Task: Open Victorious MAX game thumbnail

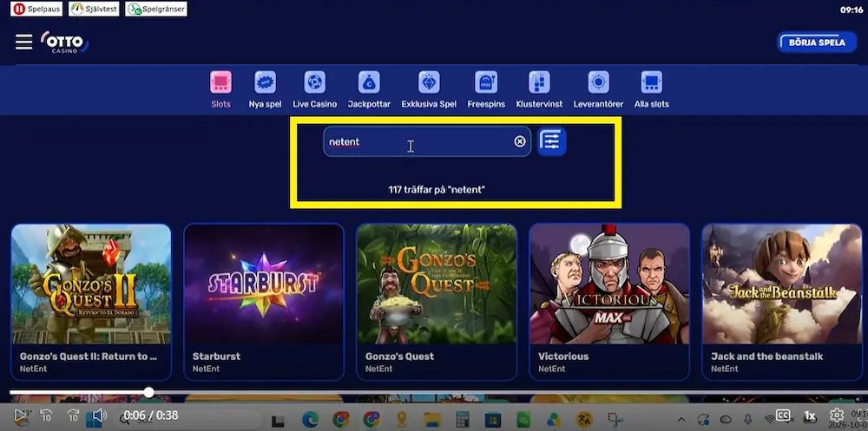Action: pos(609,284)
